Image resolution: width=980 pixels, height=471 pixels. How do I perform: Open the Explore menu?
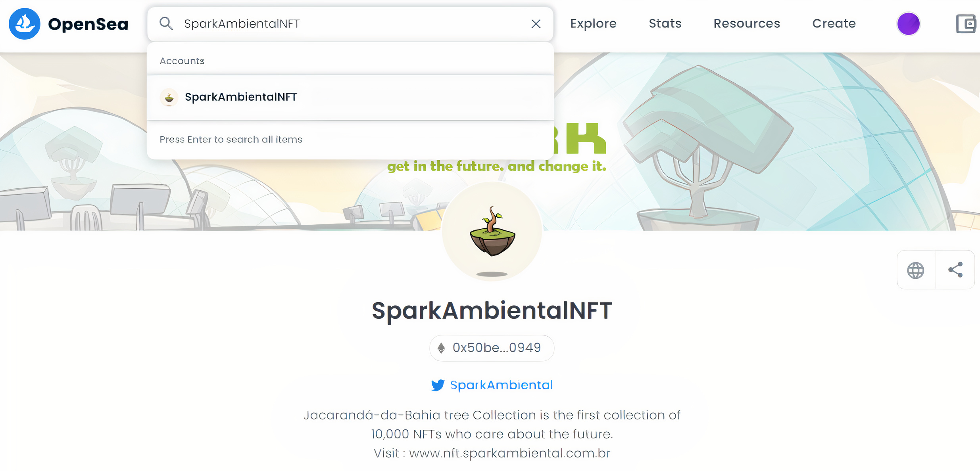(x=593, y=24)
